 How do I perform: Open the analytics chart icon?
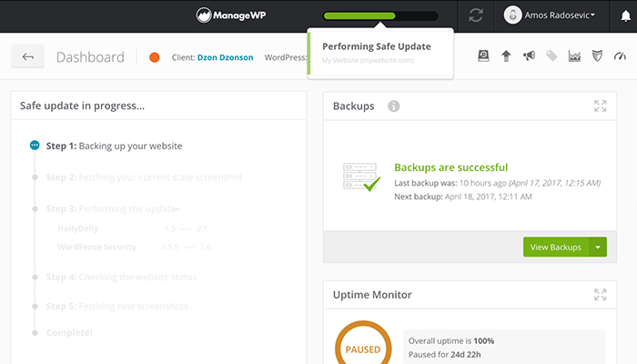[x=574, y=56]
